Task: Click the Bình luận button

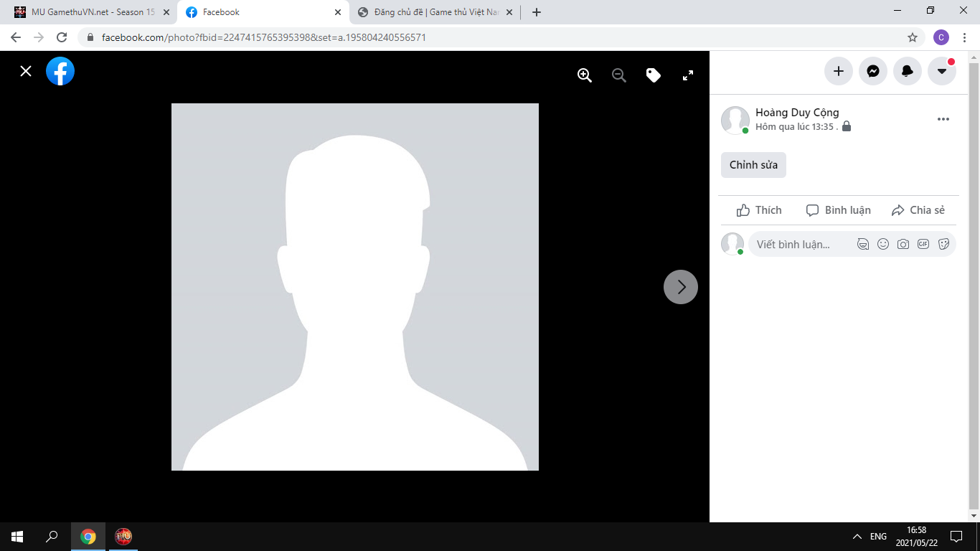Action: tap(839, 210)
